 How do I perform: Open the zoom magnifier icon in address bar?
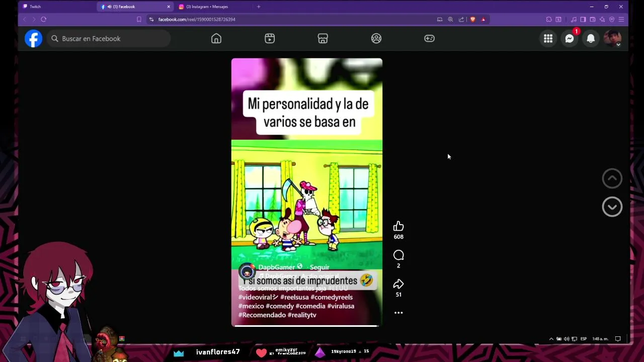[x=450, y=19]
